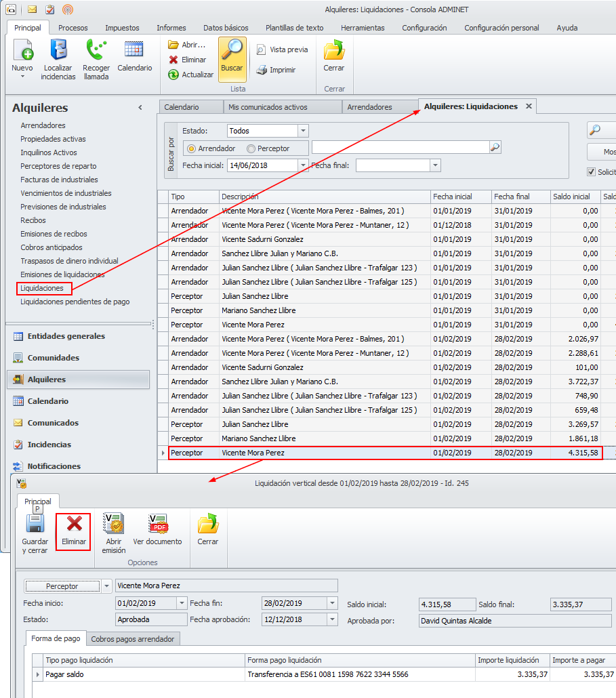
Task: Click Abrir folder icon in ribbon
Action: (173, 45)
